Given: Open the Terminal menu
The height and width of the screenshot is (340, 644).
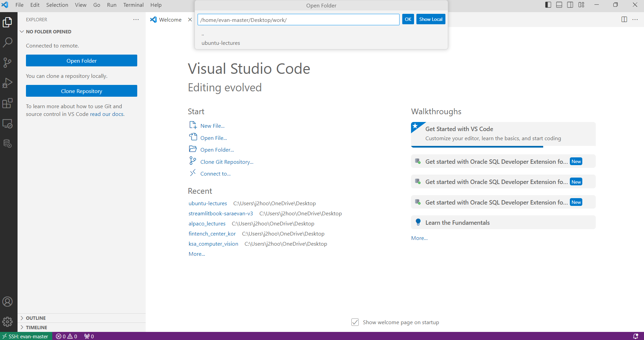Looking at the screenshot, I should (x=134, y=5).
